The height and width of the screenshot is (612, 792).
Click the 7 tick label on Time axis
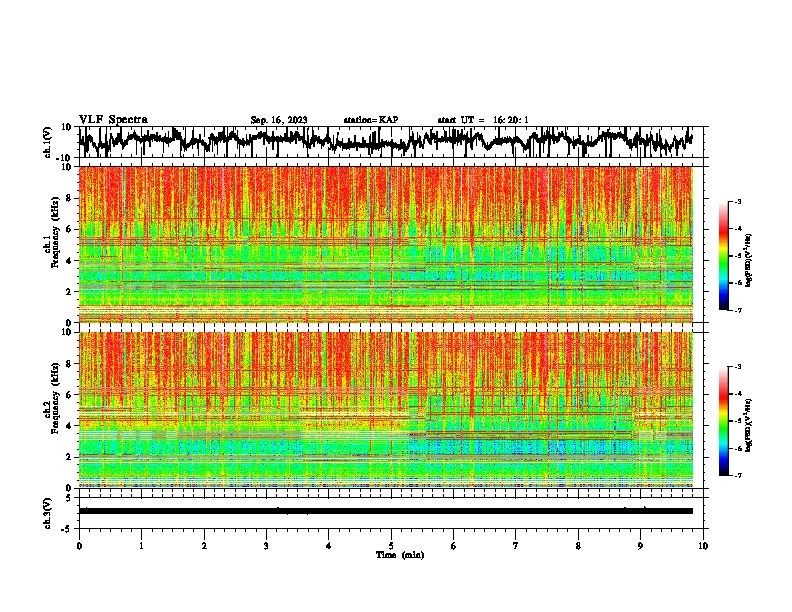(516, 546)
